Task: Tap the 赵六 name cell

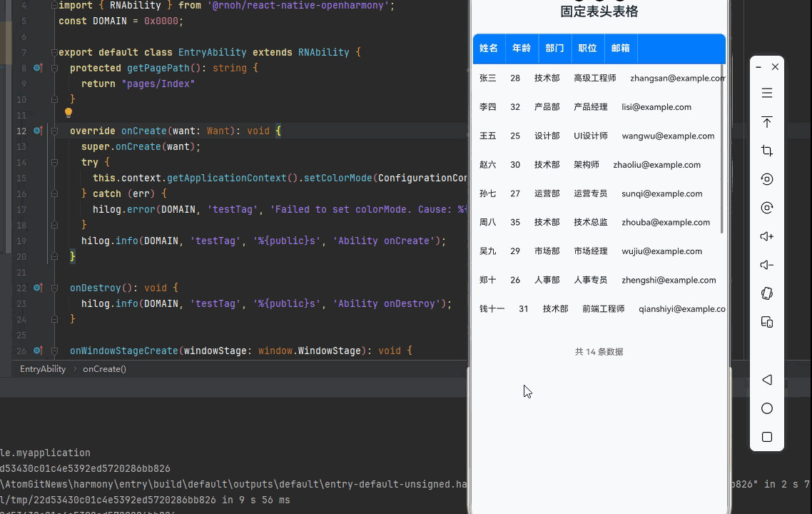Action: 488,165
